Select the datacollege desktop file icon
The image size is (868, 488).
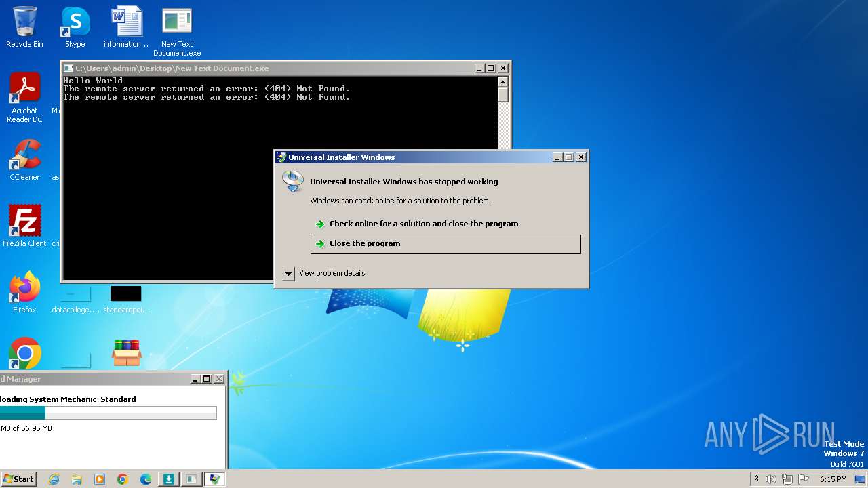pyautogui.click(x=75, y=300)
